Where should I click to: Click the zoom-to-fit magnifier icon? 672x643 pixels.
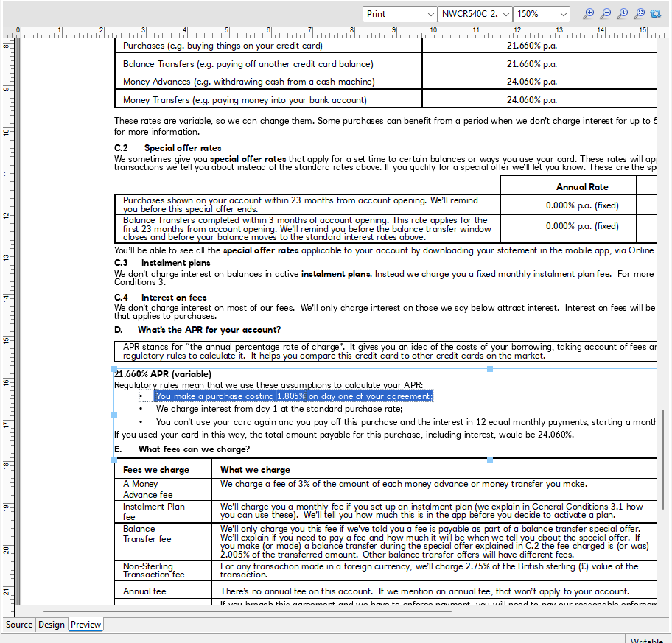tap(639, 14)
